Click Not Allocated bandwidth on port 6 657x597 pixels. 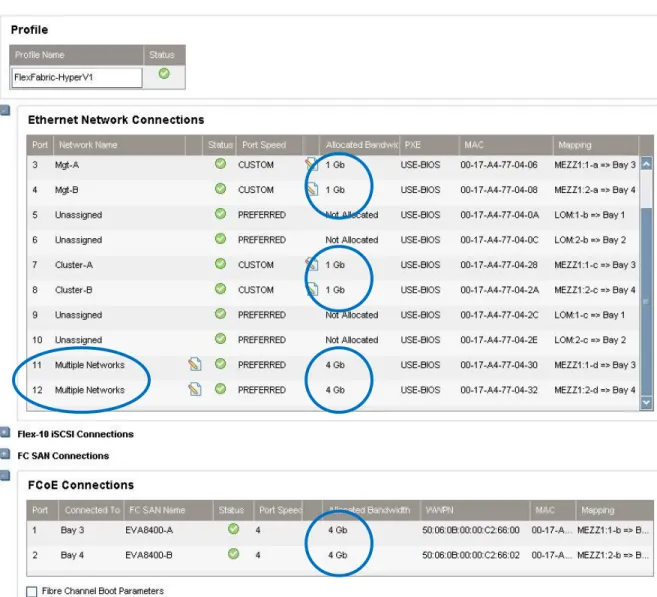click(352, 240)
